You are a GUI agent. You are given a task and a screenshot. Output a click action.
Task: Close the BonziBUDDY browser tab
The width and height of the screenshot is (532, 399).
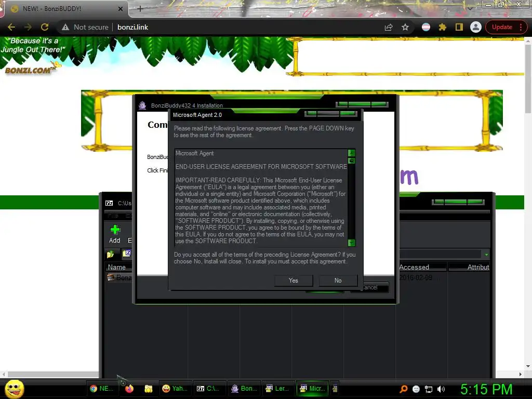click(121, 9)
